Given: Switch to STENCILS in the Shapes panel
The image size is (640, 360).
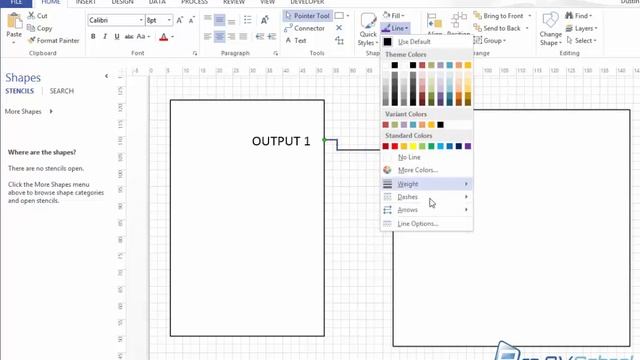Looking at the screenshot, I should (x=20, y=91).
